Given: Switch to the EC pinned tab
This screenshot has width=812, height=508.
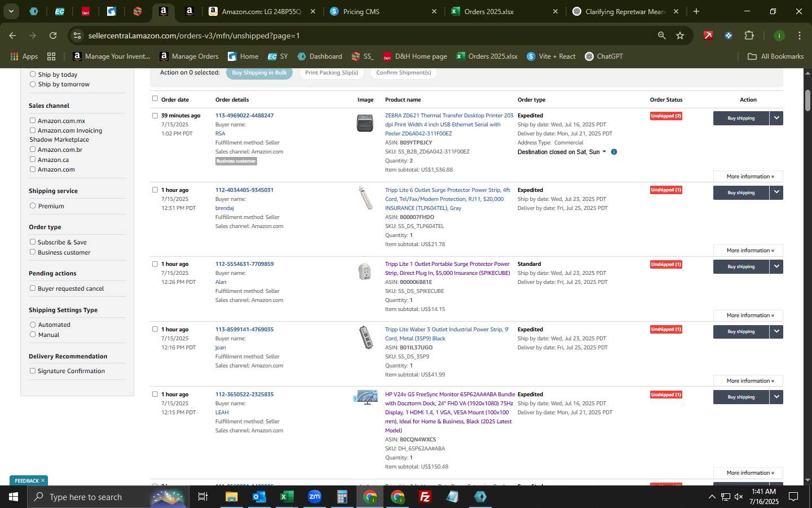Looking at the screenshot, I should point(59,11).
